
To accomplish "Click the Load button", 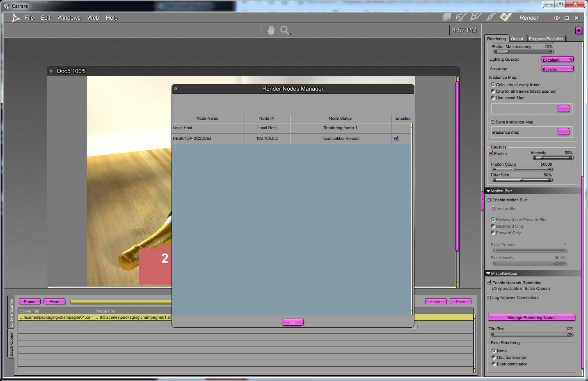I will tap(436, 301).
